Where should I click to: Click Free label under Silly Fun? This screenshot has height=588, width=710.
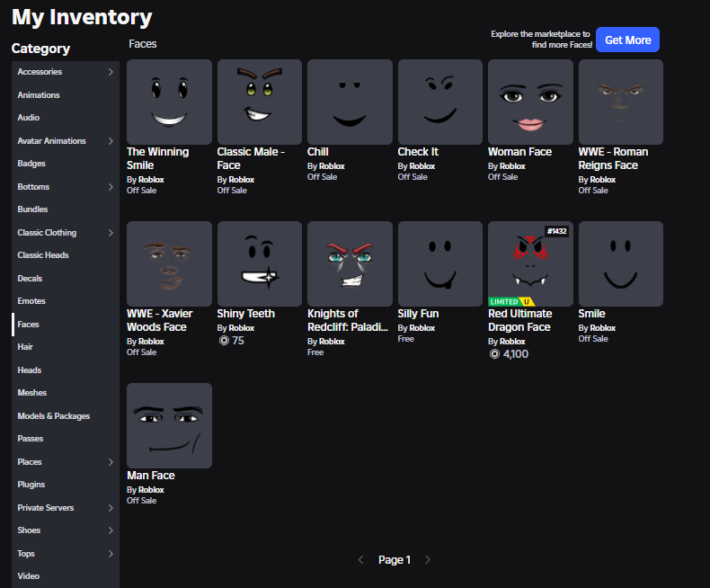pos(405,339)
